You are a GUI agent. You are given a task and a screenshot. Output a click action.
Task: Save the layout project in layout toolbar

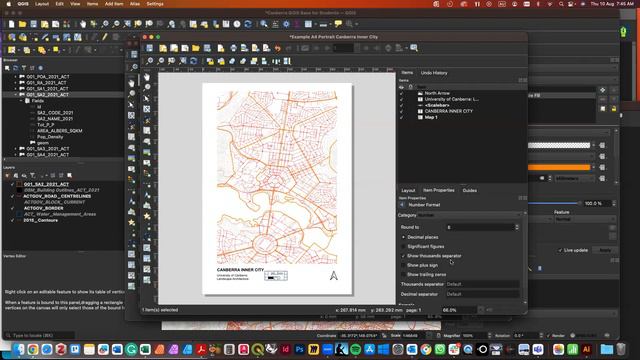point(150,48)
